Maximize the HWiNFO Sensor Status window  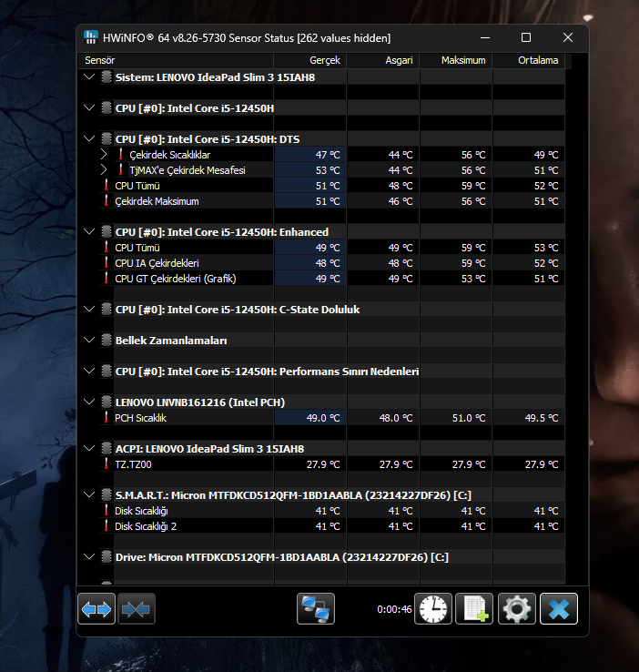(526, 37)
